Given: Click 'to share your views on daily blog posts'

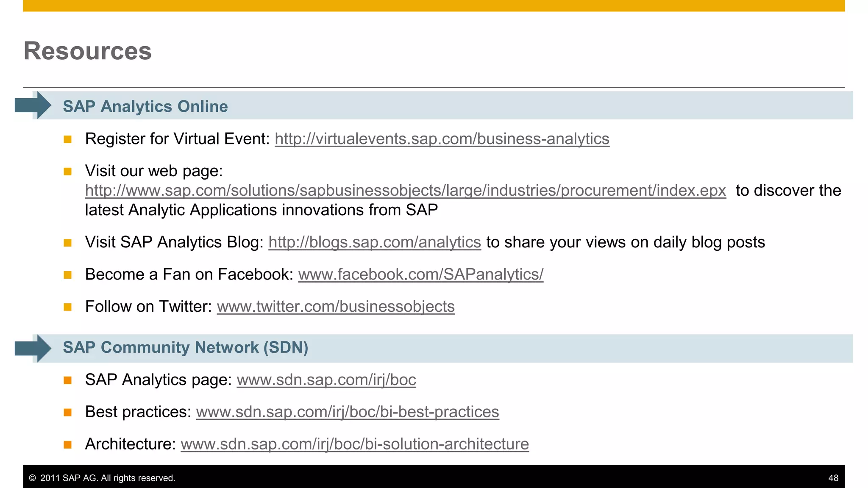Looking at the screenshot, I should pyautogui.click(x=626, y=242).
